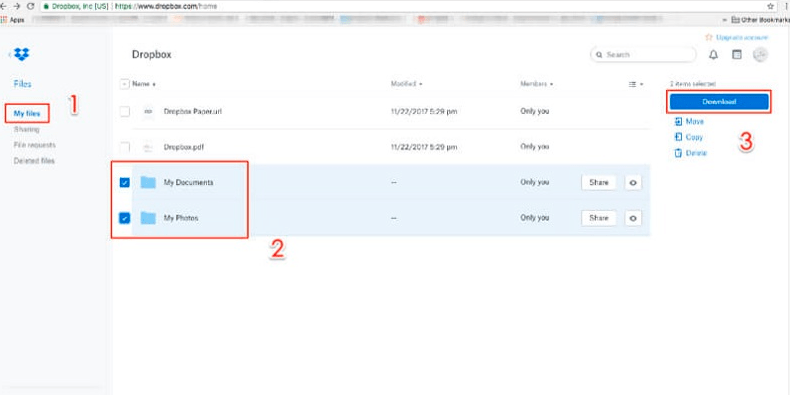
Task: Click the Dropbox logo in sidebar
Action: [22, 54]
